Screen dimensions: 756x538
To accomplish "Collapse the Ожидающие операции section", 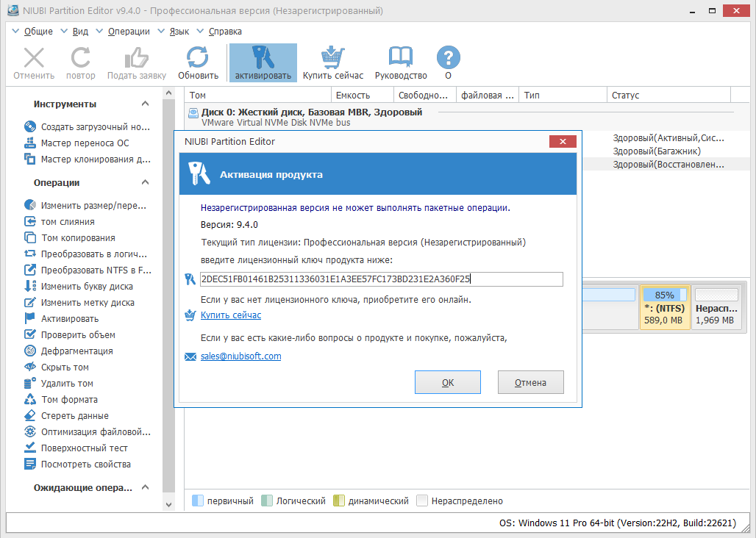I will [x=145, y=487].
